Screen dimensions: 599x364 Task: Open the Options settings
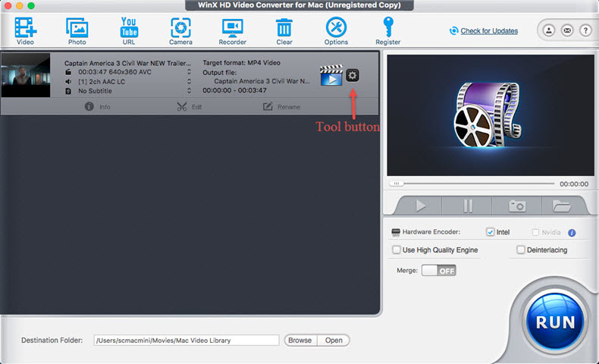click(x=336, y=31)
